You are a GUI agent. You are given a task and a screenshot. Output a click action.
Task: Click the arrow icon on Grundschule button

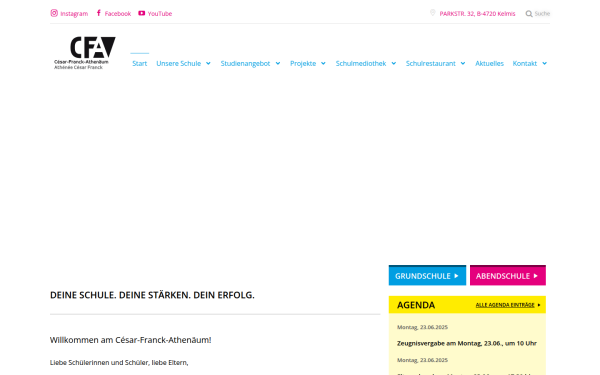[x=456, y=276]
